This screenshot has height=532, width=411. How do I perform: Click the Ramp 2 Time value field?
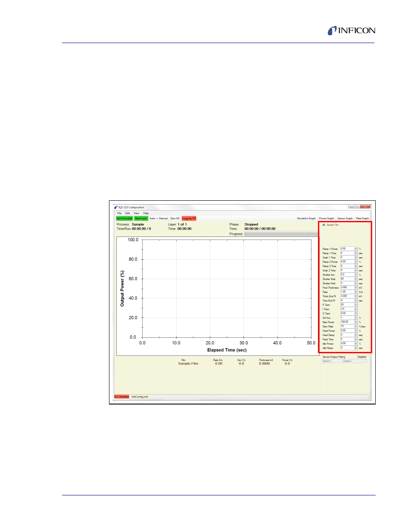coord(347,266)
